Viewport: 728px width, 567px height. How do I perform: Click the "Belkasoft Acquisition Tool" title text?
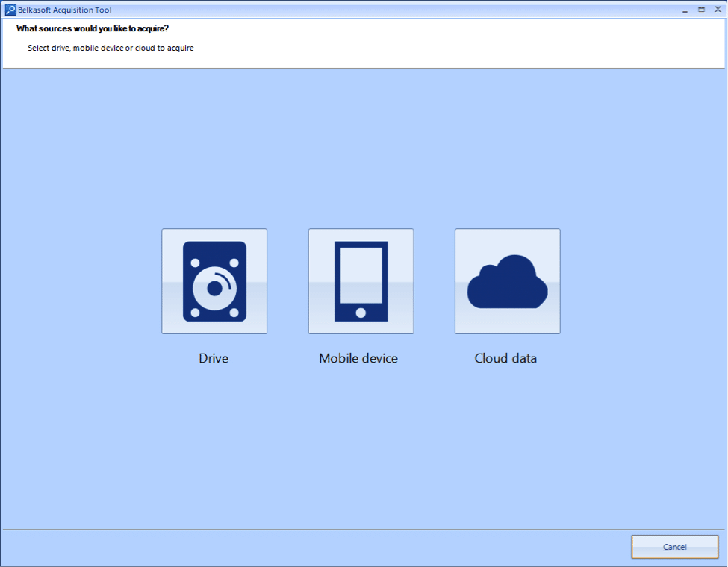click(64, 10)
